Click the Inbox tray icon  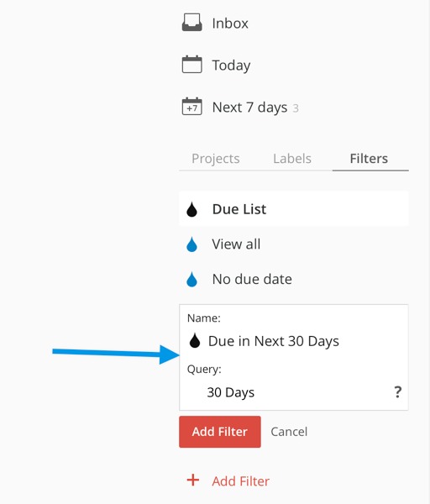(x=191, y=22)
